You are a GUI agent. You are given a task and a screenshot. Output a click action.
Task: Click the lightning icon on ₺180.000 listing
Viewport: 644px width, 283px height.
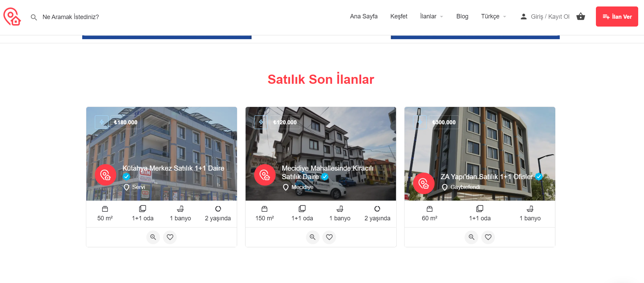point(102,122)
